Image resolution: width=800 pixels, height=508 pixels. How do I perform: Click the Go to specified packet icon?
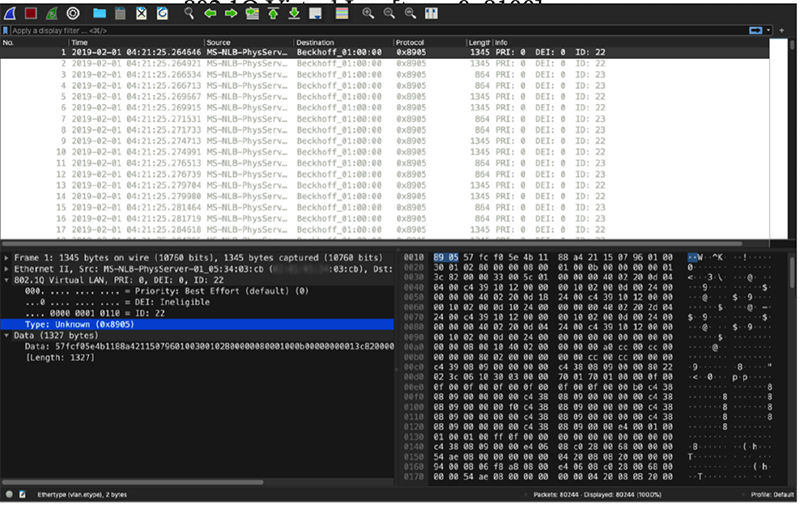252,13
